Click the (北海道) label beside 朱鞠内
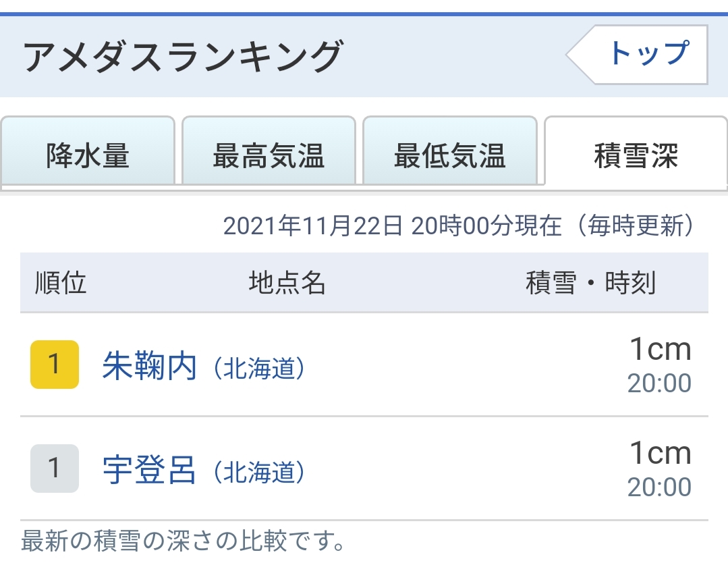Screen dimensions: 728x563 tap(258, 369)
